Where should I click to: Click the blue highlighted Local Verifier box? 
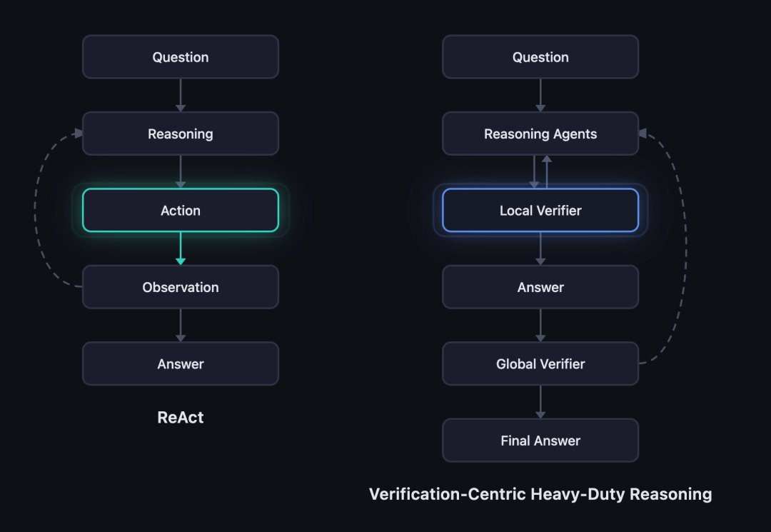540,210
